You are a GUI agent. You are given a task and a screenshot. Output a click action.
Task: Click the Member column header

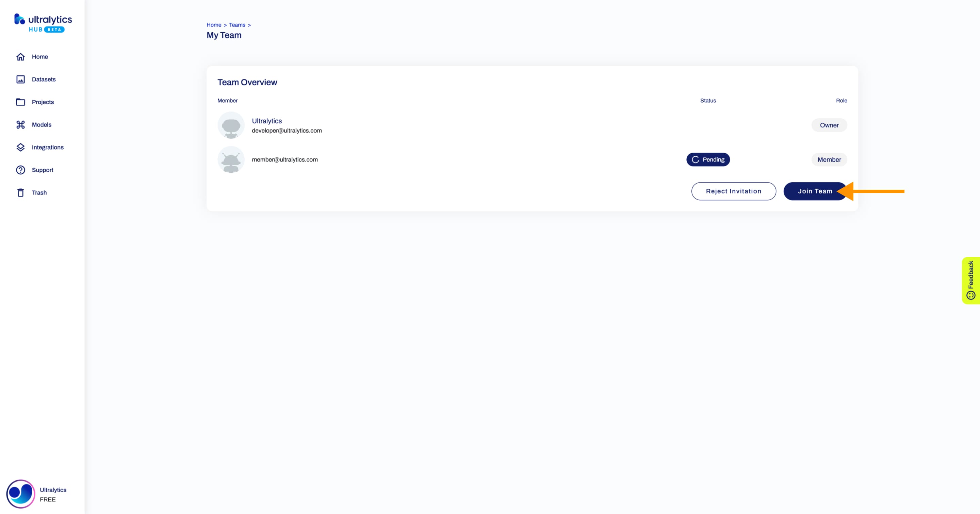(228, 100)
